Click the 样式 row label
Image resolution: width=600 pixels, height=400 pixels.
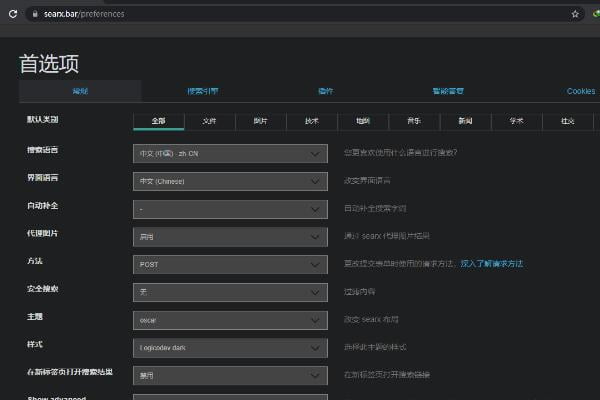point(35,344)
